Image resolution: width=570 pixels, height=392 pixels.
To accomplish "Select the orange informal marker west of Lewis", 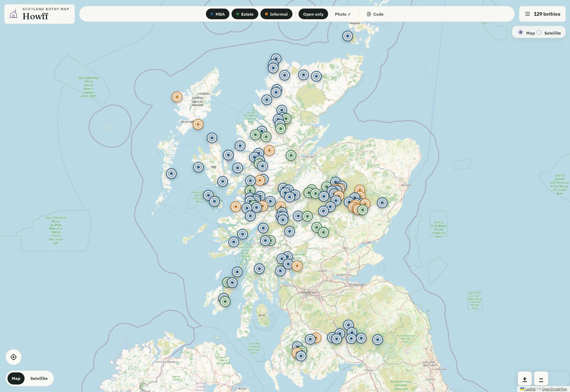I will 177,97.
